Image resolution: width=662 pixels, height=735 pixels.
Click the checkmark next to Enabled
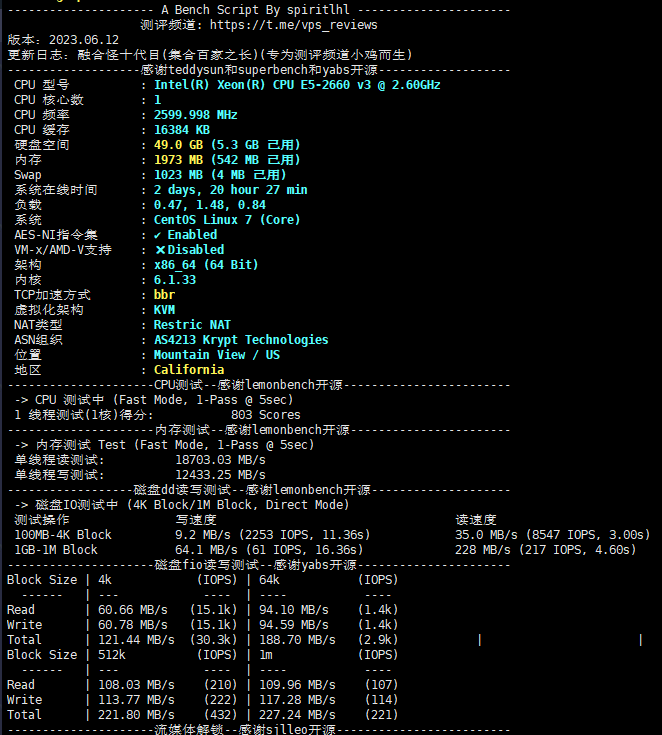(158, 235)
